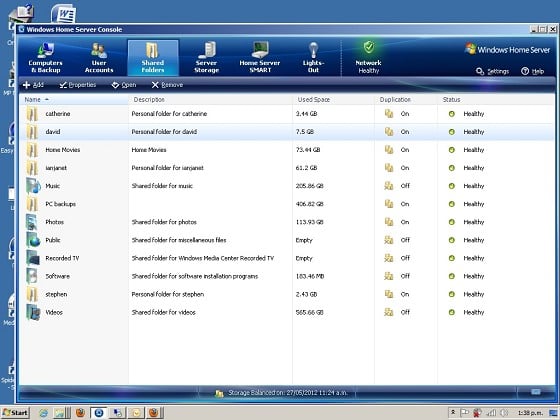Image resolution: width=560 pixels, height=420 pixels.
Task: Click duplication icon in catherine row
Action: coord(389,114)
